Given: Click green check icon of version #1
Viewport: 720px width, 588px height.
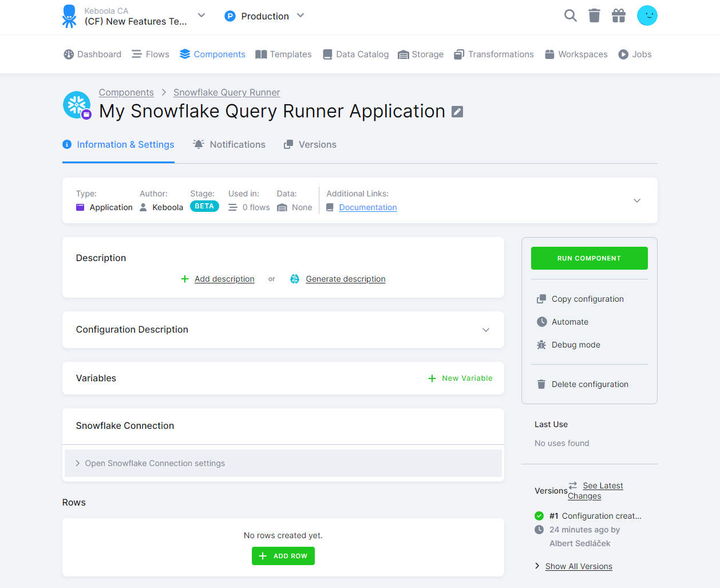Looking at the screenshot, I should pyautogui.click(x=539, y=516).
